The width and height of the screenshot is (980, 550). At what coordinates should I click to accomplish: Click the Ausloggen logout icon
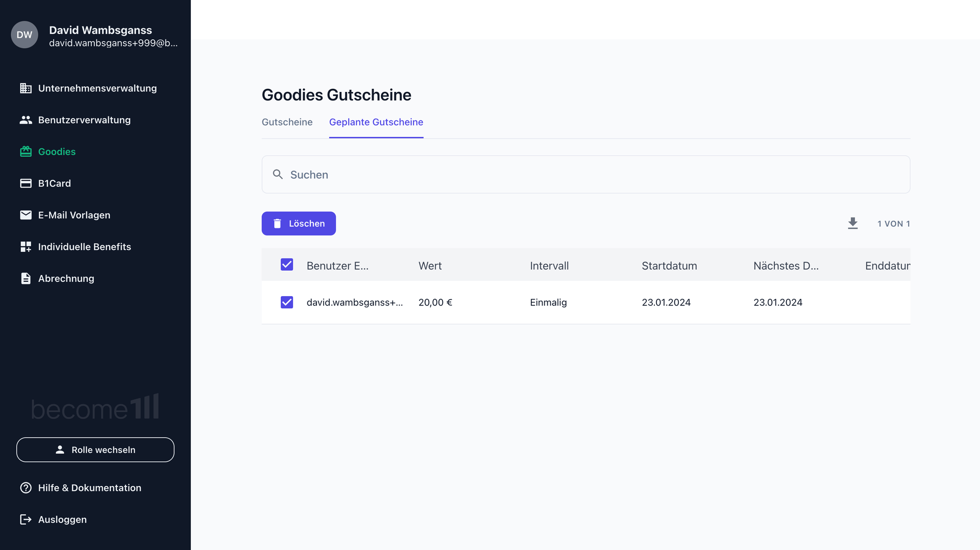(x=26, y=519)
